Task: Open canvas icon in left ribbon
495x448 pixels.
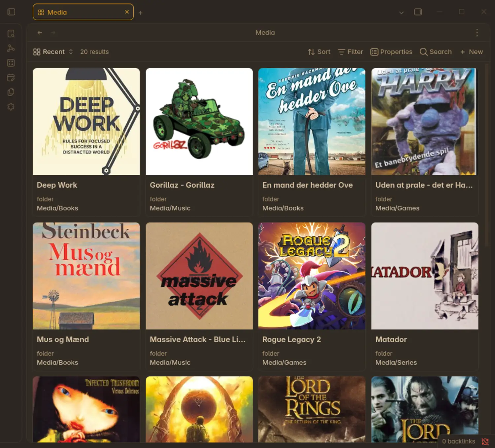Action: [11, 63]
